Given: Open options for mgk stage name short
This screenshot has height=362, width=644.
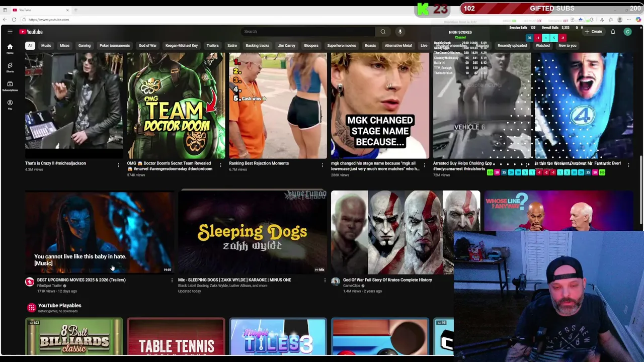Looking at the screenshot, I should (x=424, y=165).
